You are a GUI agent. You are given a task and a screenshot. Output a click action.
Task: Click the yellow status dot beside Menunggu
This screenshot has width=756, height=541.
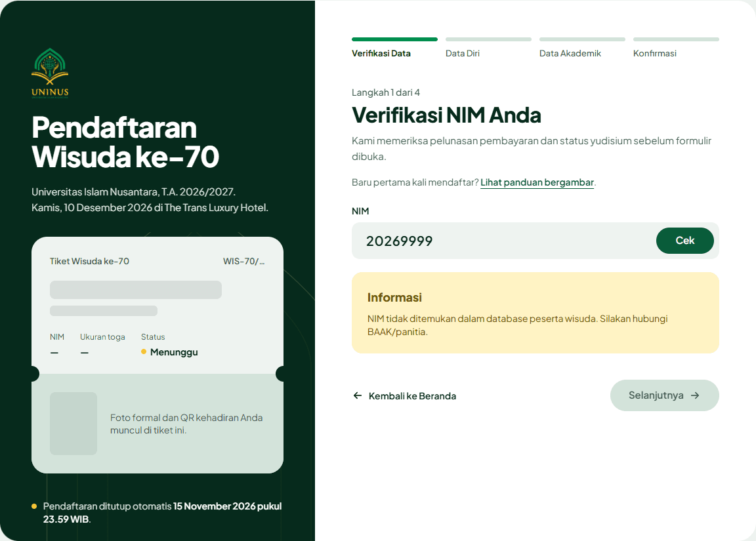pyautogui.click(x=144, y=351)
